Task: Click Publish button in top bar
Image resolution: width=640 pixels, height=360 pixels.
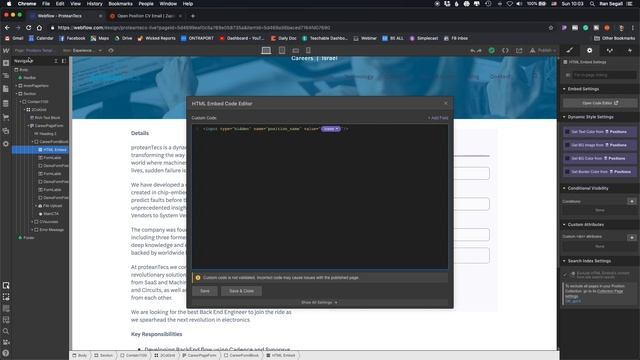Action: 544,50
